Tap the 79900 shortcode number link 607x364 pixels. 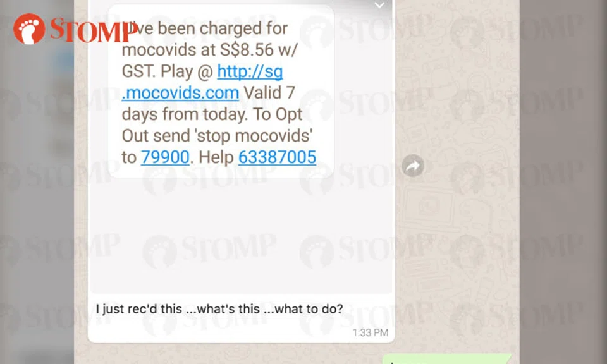point(165,157)
